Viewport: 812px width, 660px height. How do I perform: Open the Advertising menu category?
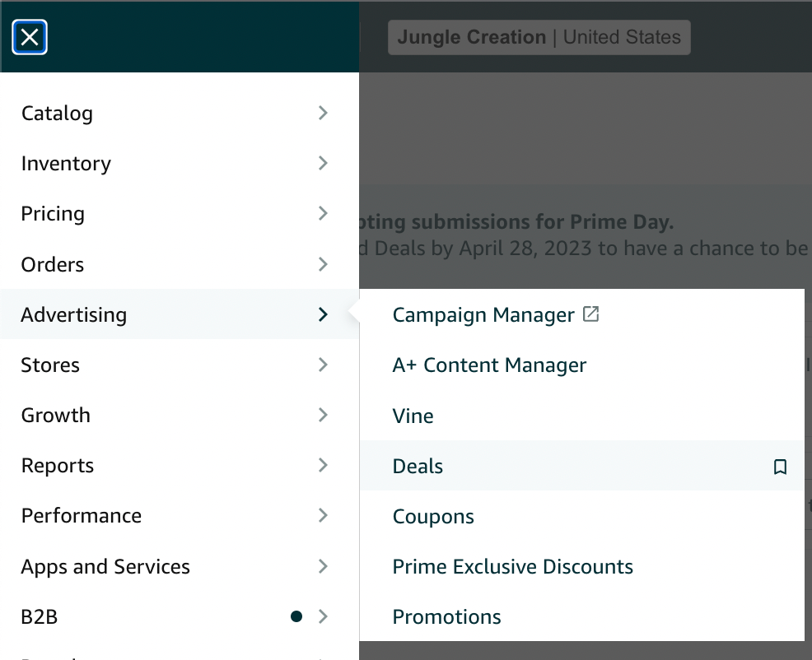pos(180,314)
